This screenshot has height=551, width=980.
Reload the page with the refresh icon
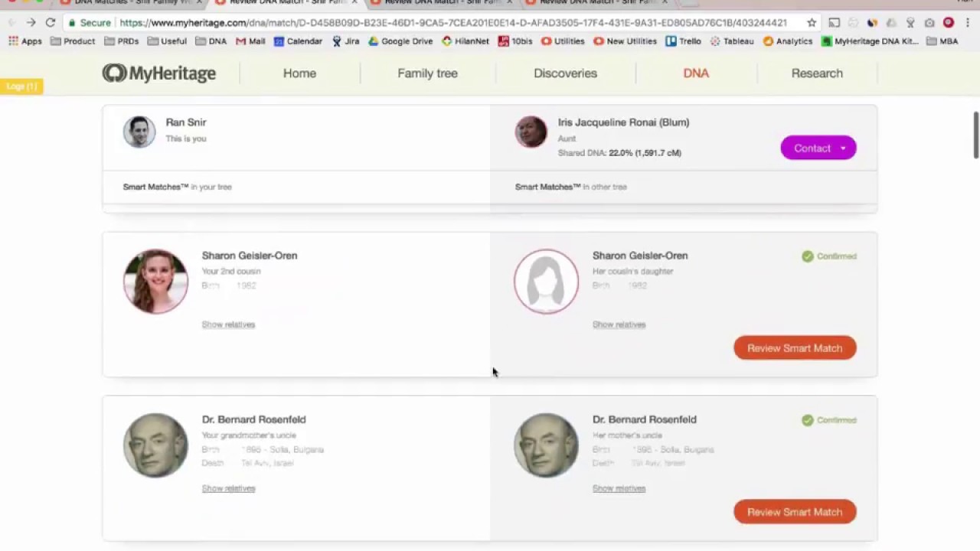click(51, 23)
